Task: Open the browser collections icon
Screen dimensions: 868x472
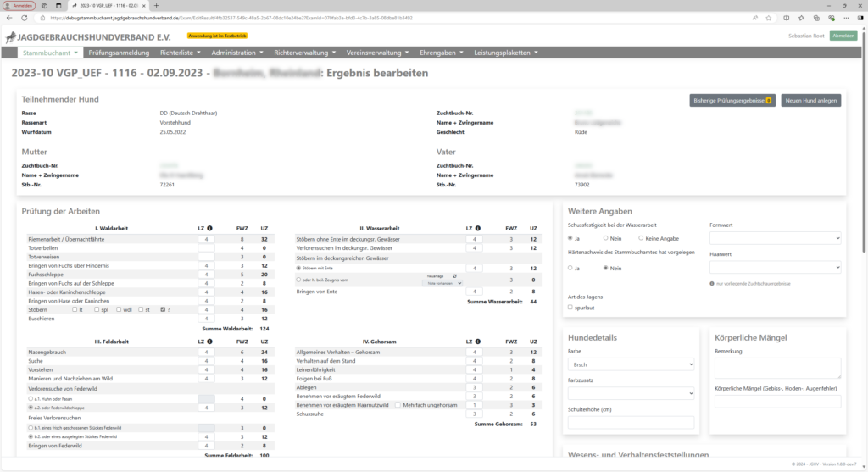Action: pos(816,18)
